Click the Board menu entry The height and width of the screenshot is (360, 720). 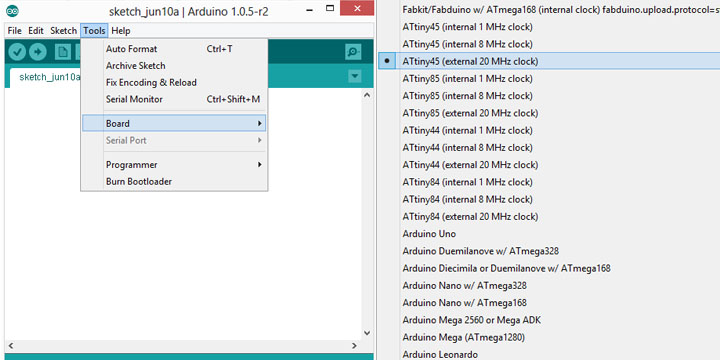pyautogui.click(x=174, y=124)
